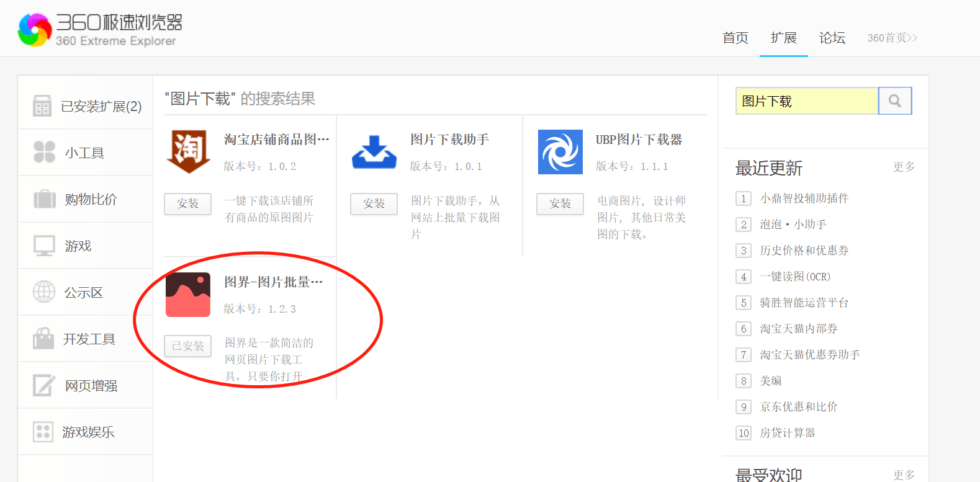The width and height of the screenshot is (980, 482).
Task: Open 一键读图(OCR) in recent updates
Action: tap(795, 277)
